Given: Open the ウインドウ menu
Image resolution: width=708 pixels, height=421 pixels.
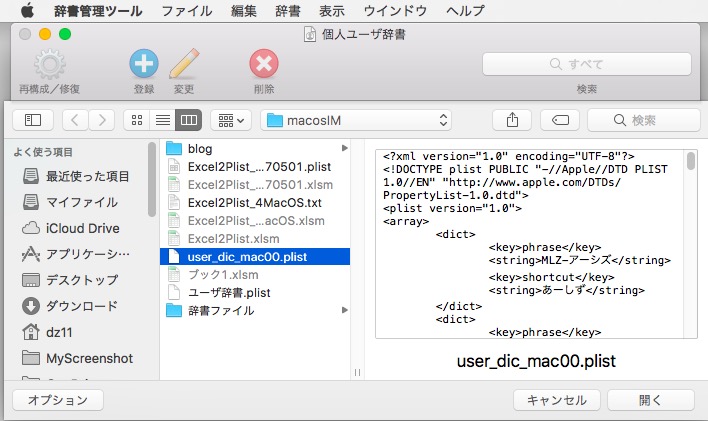Looking at the screenshot, I should click(x=395, y=10).
